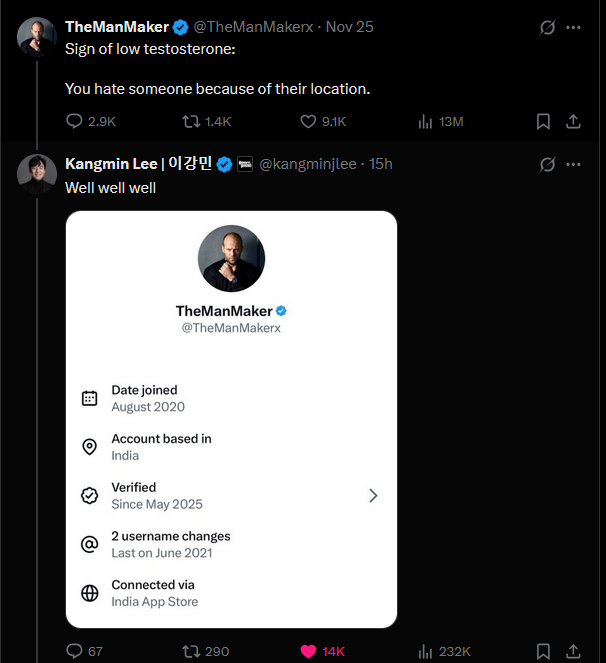Share TheManMaker's tweet
The height and width of the screenshot is (663, 606).
574,121
